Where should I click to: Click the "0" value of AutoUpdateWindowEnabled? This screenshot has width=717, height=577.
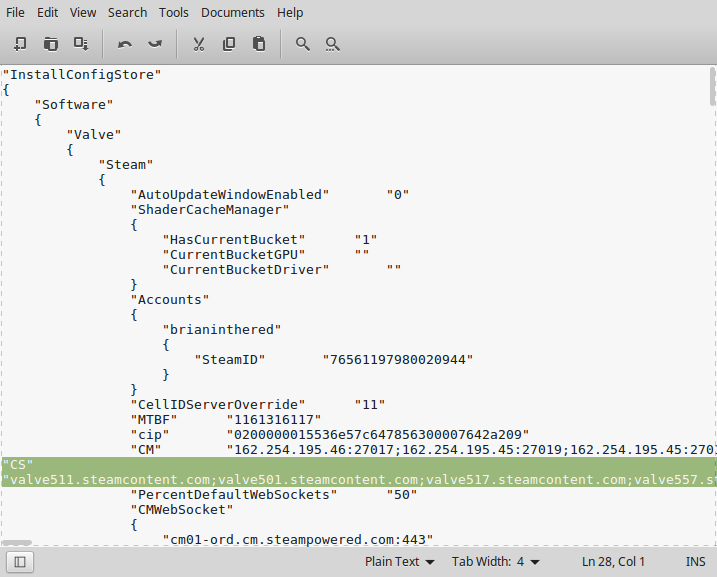(x=398, y=195)
